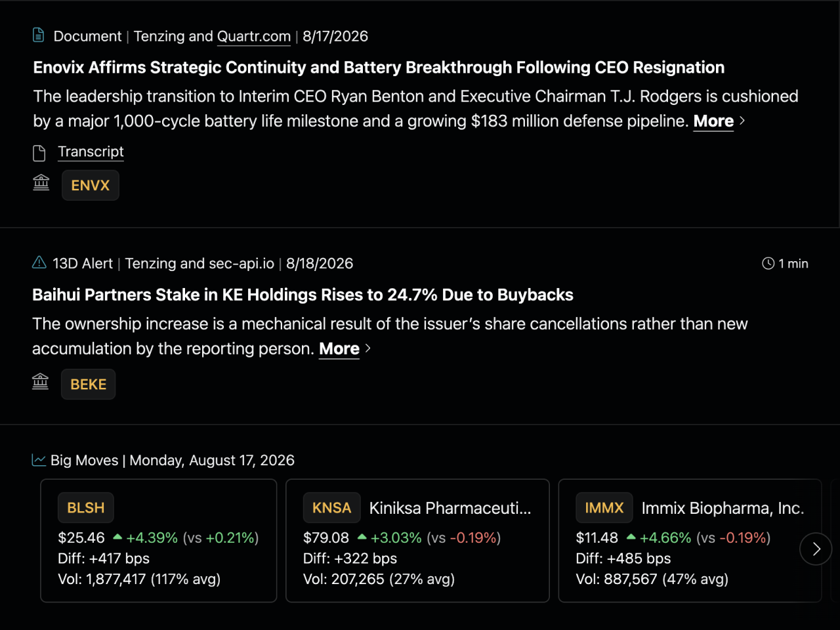Click the institution icon beside BEKE

41,381
